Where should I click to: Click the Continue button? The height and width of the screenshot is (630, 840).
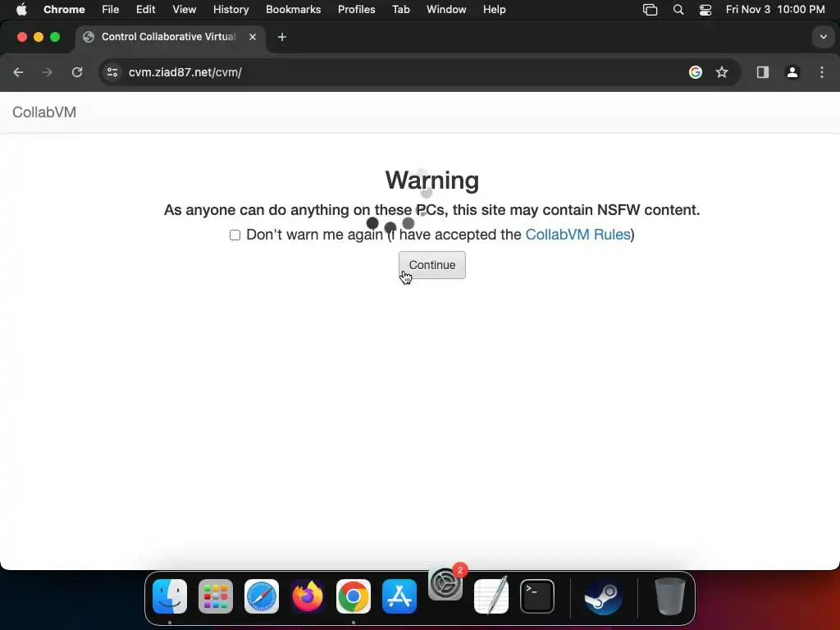[x=431, y=265]
